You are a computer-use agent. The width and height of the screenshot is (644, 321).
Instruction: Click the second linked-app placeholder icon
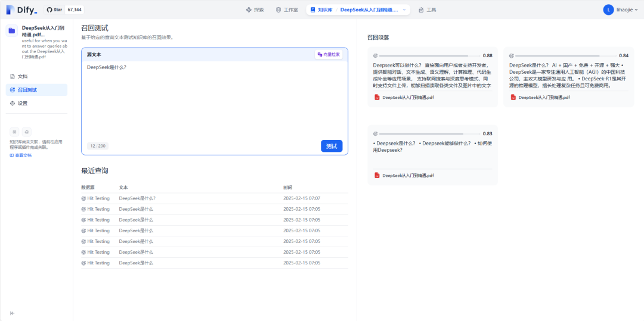[x=27, y=132]
